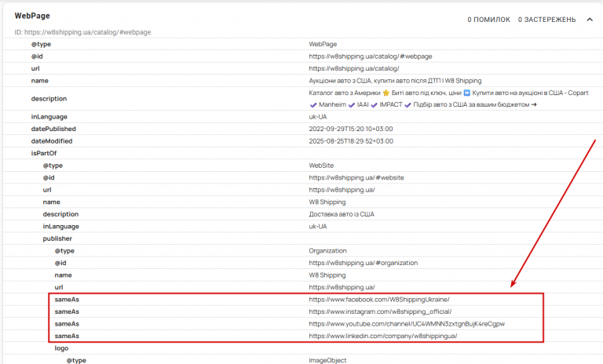Click the @id value ending in #website
Viewport: 603px width, 364px height.
pyautogui.click(x=356, y=177)
